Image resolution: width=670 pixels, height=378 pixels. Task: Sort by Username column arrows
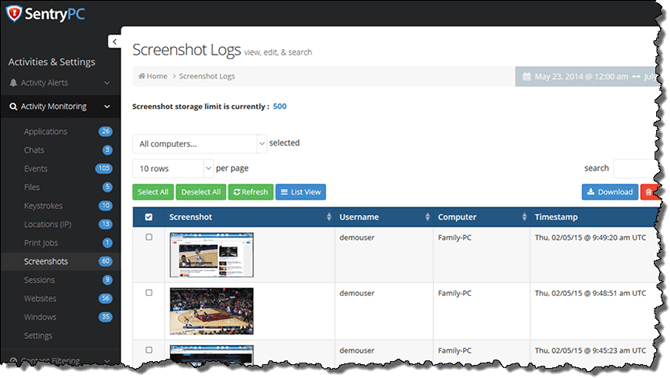click(x=427, y=217)
